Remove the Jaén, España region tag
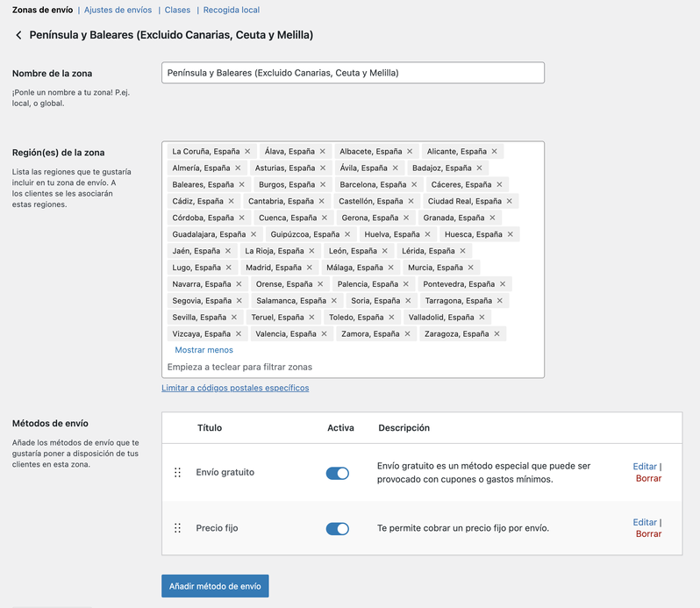Image resolution: width=700 pixels, height=608 pixels. coord(228,251)
